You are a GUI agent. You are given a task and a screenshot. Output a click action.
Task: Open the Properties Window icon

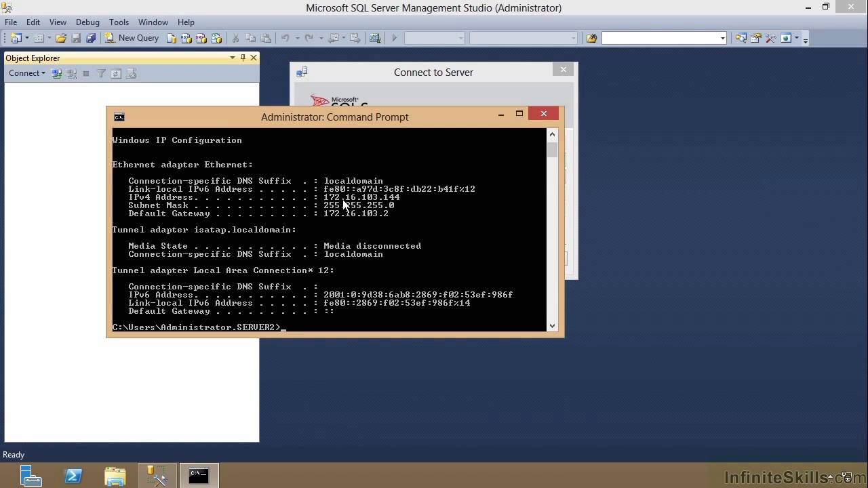coord(755,39)
